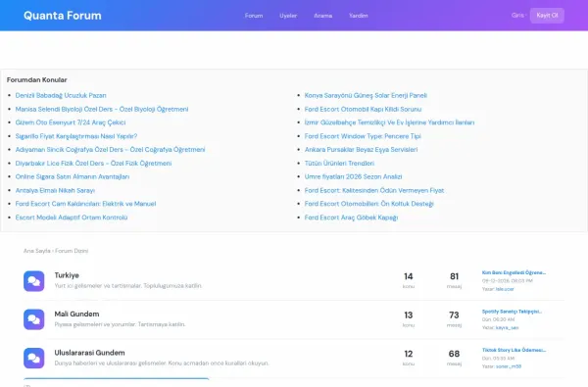
Task: Click Turkiye message count 81
Action: 454,276
